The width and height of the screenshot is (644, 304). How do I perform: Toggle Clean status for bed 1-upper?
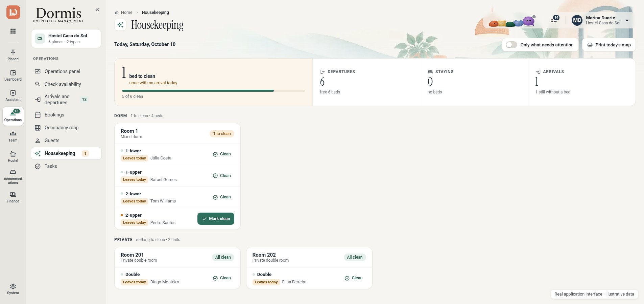(x=222, y=176)
